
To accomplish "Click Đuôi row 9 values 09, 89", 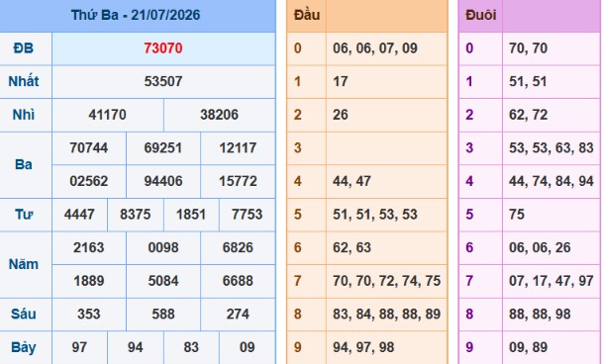I will click(529, 347).
